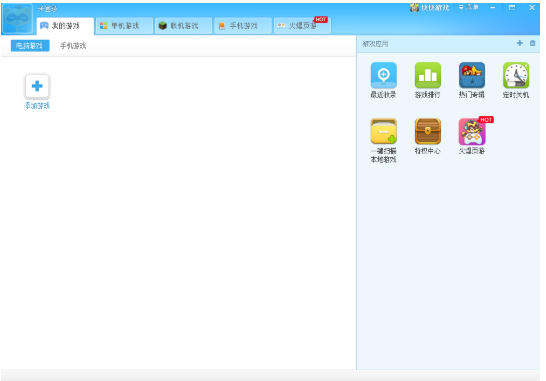Viewport: 546px width, 381px height.
Task: Open the user avatar profile picture
Action: coord(18,19)
